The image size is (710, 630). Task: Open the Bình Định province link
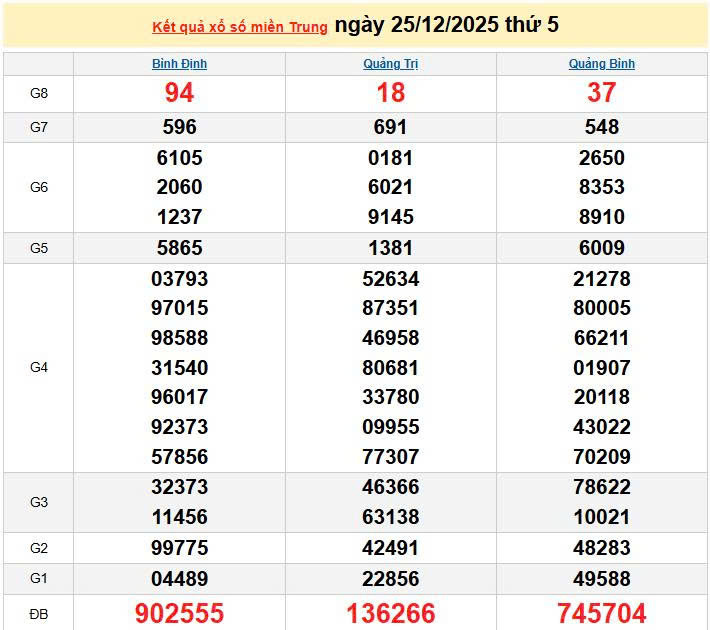[x=179, y=64]
